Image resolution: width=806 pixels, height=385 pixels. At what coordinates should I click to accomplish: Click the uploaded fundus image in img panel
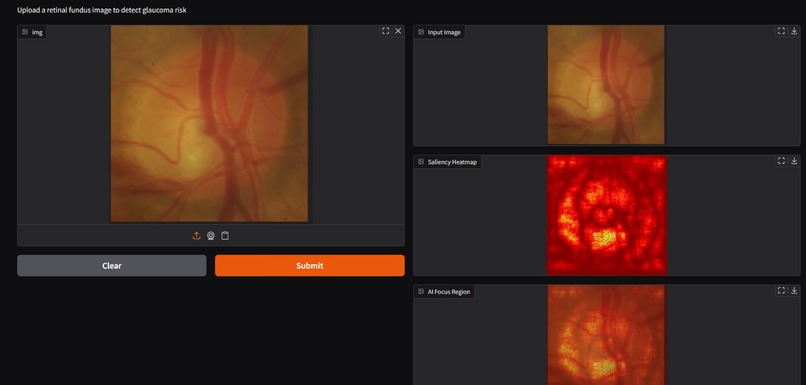(209, 124)
